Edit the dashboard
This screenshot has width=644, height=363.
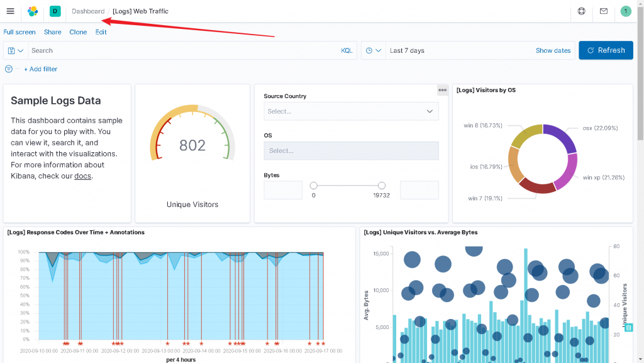click(101, 32)
